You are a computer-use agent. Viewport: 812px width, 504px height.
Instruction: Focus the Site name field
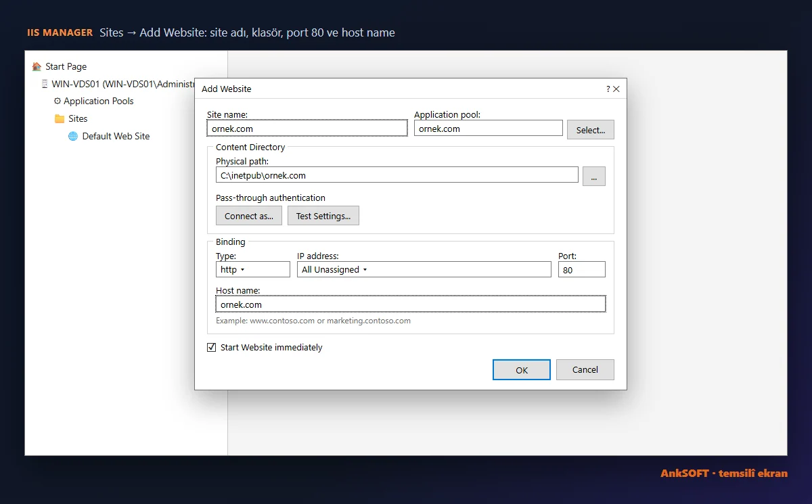tap(307, 129)
